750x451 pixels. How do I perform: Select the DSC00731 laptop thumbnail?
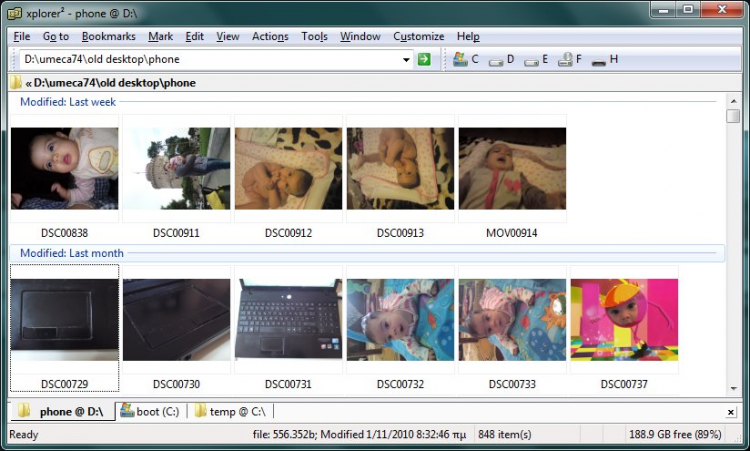tap(288, 319)
